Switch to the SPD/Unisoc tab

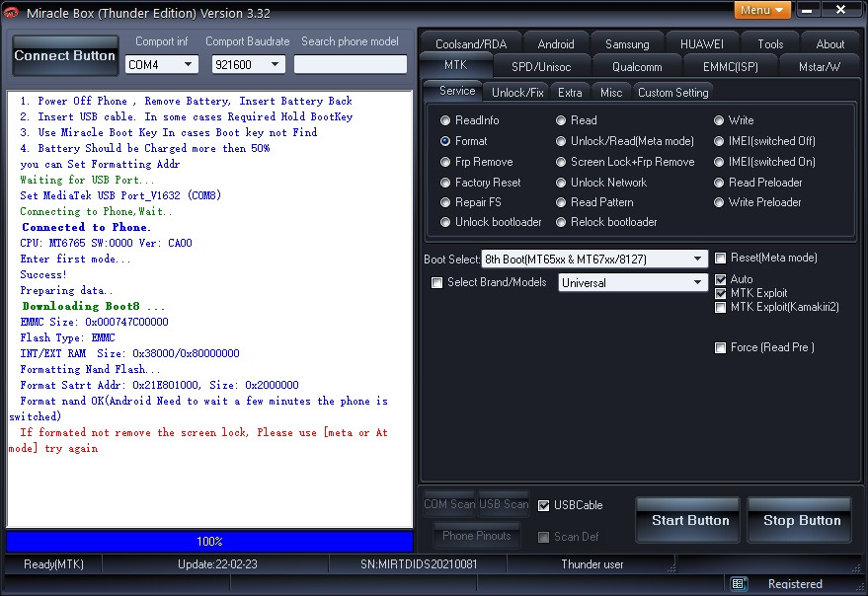point(541,67)
